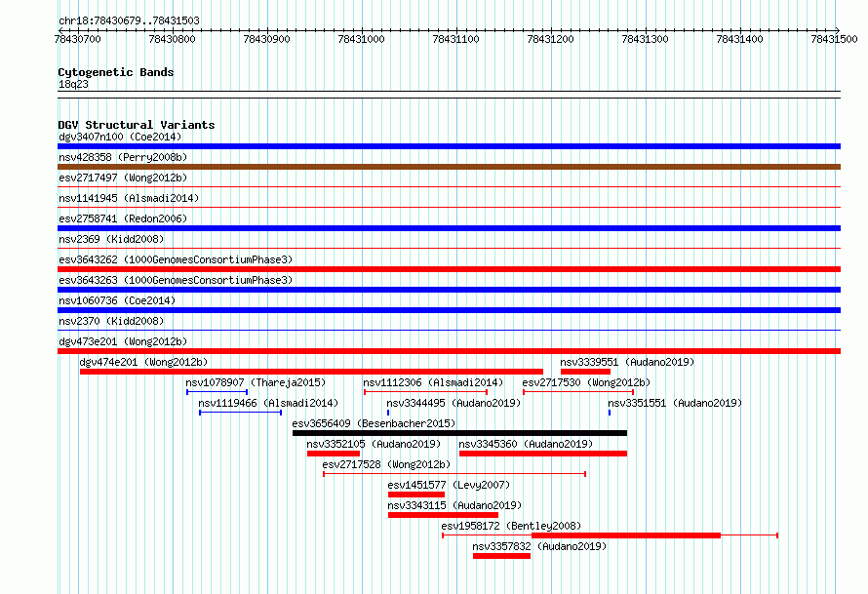Viewport: 868px width, 594px height.
Task: Click the nsv3352105 (Audano2019) red bar
Action: click(334, 454)
